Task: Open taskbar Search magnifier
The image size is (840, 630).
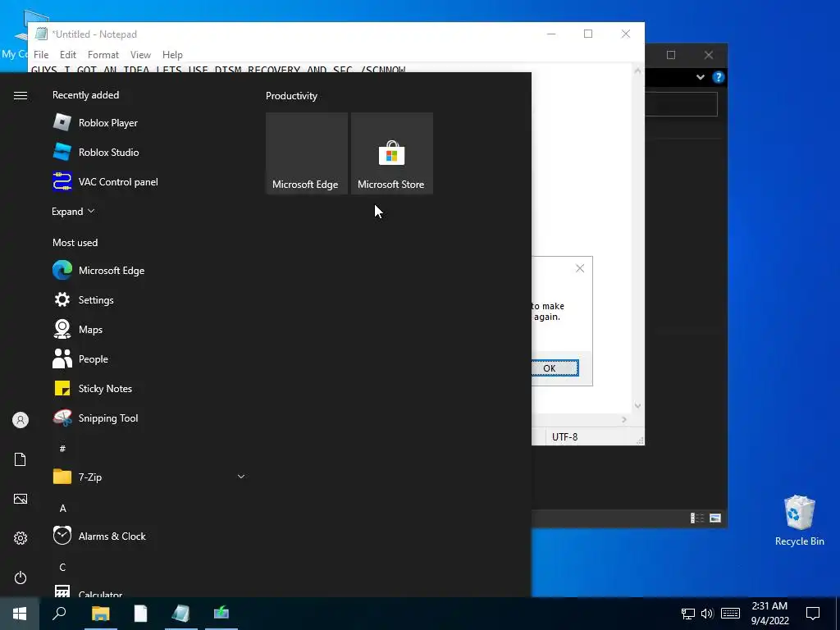Action: tap(59, 614)
